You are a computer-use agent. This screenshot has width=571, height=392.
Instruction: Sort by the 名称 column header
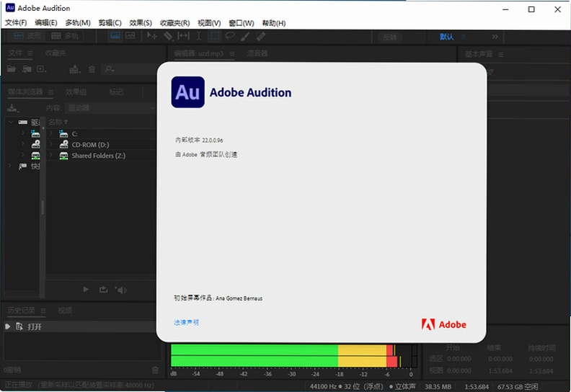[x=58, y=122]
